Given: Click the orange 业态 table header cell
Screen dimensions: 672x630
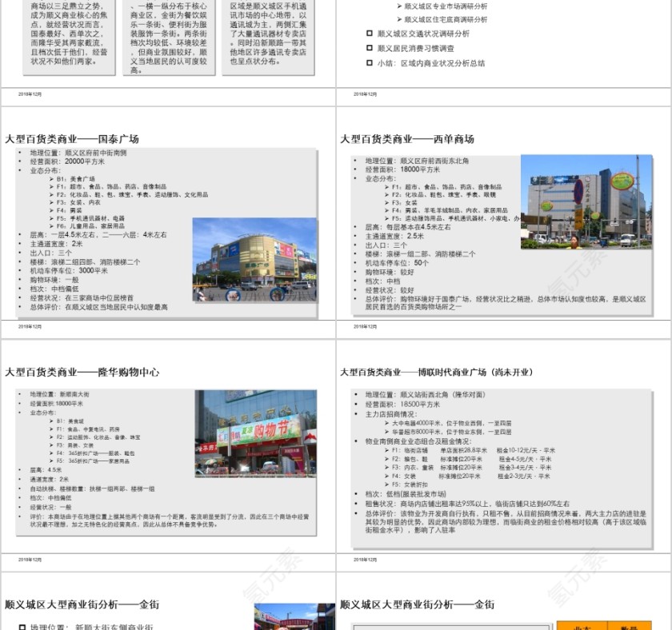Looking at the screenshot, I should click(x=582, y=628).
